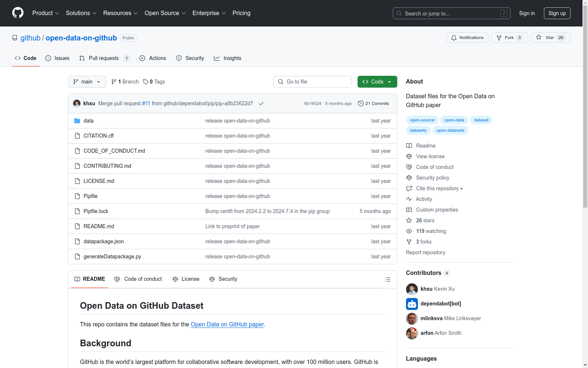This screenshot has width=588, height=368.
Task: Open the main branch selector dropdown
Action: pyautogui.click(x=87, y=82)
